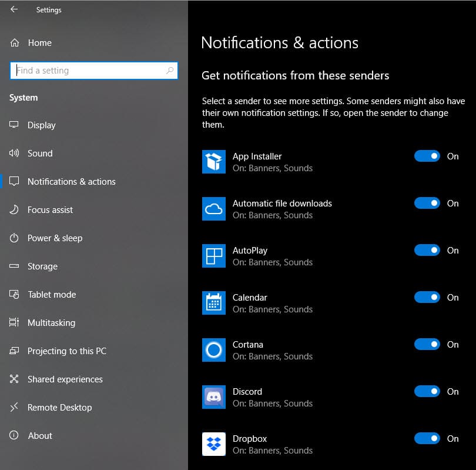The height and width of the screenshot is (470, 476).
Task: Turn off App Installer notifications toggle
Action: pyautogui.click(x=427, y=156)
